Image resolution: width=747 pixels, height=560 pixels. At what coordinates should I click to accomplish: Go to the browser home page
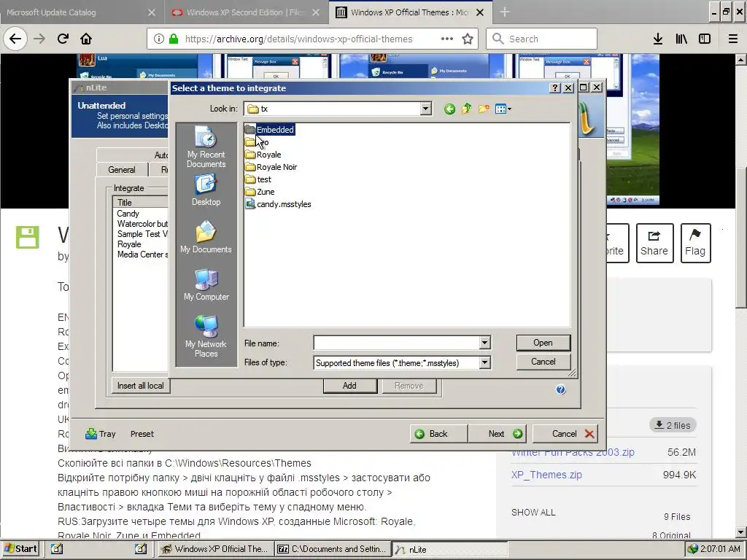pos(86,39)
